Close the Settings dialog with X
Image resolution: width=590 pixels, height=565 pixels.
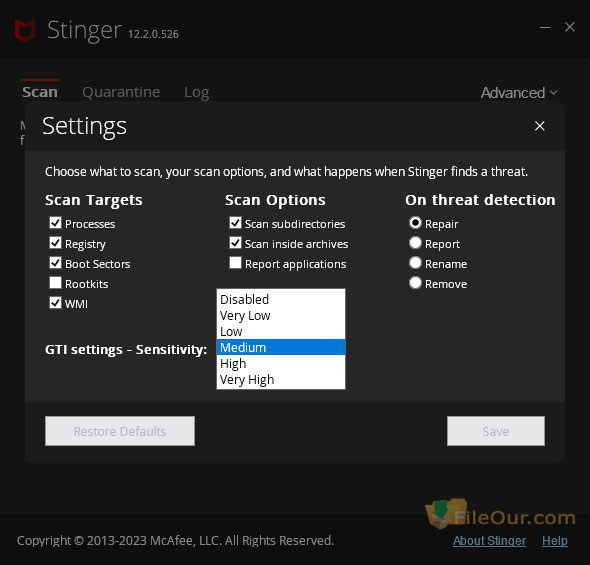tap(540, 126)
